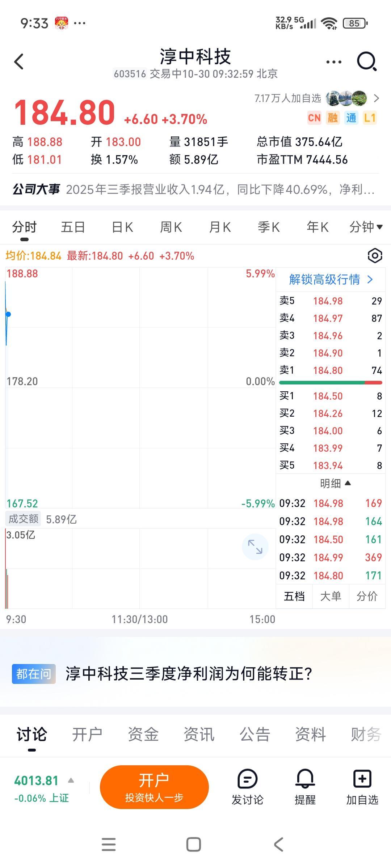This screenshot has width=391, height=868.
Task: Open the 讨论 section tab
Action: [31, 735]
